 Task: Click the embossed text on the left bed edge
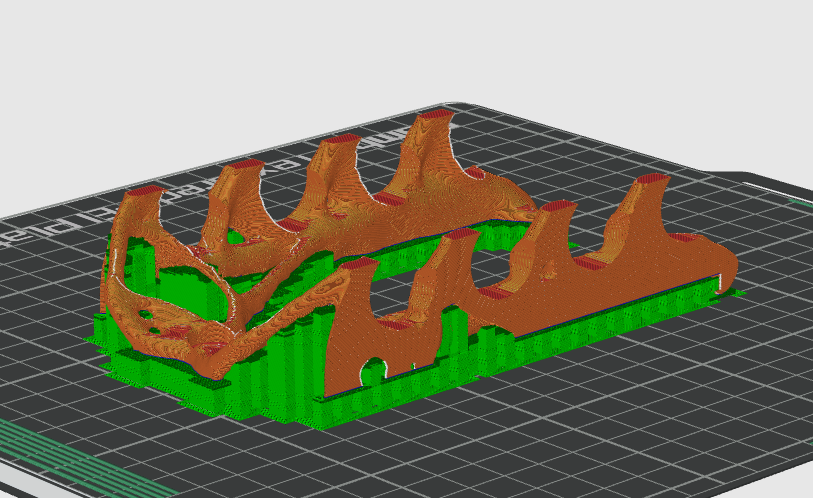[x=40, y=231]
